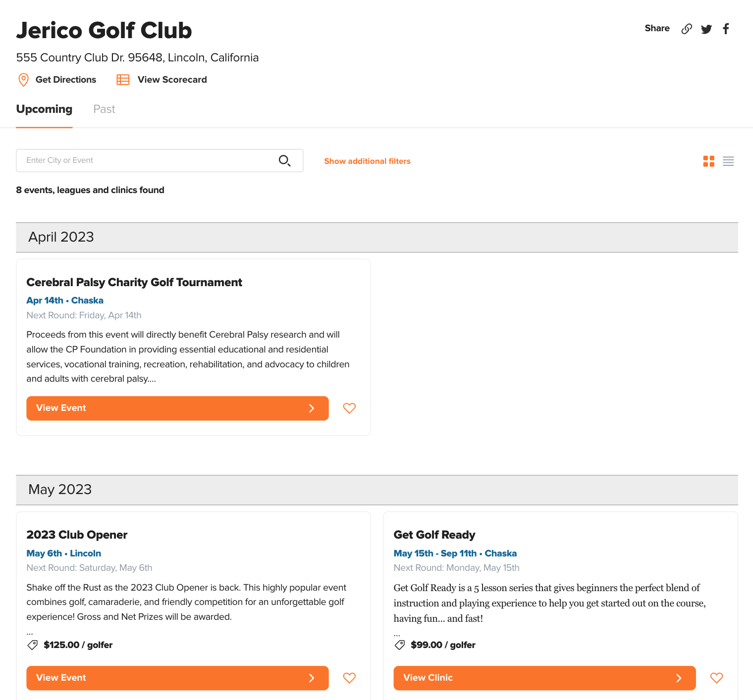Click the location pin icon

pyautogui.click(x=23, y=80)
